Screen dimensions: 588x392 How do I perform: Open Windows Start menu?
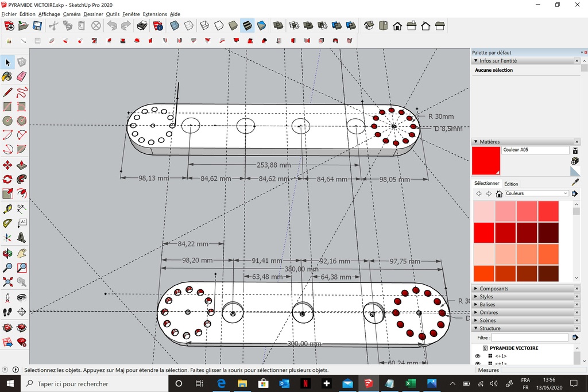tap(10, 383)
